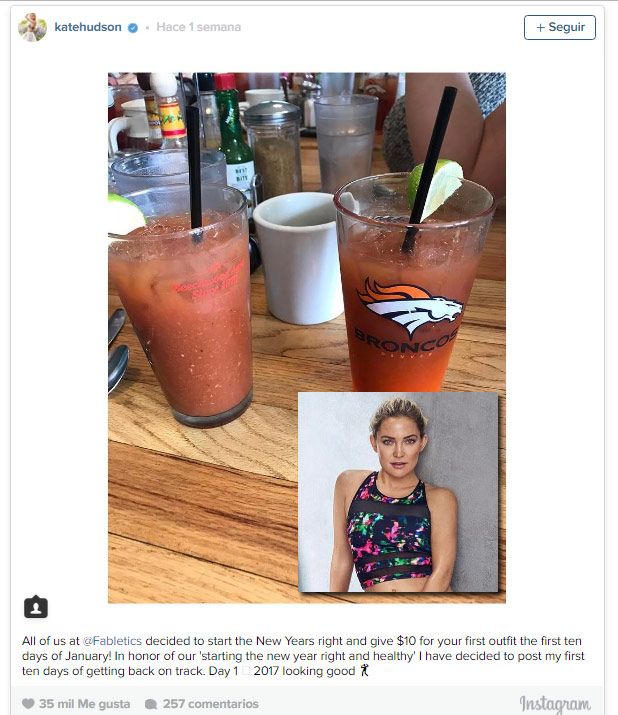Click the katehudson username link
Image resolution: width=618 pixels, height=715 pixels.
[88, 27]
